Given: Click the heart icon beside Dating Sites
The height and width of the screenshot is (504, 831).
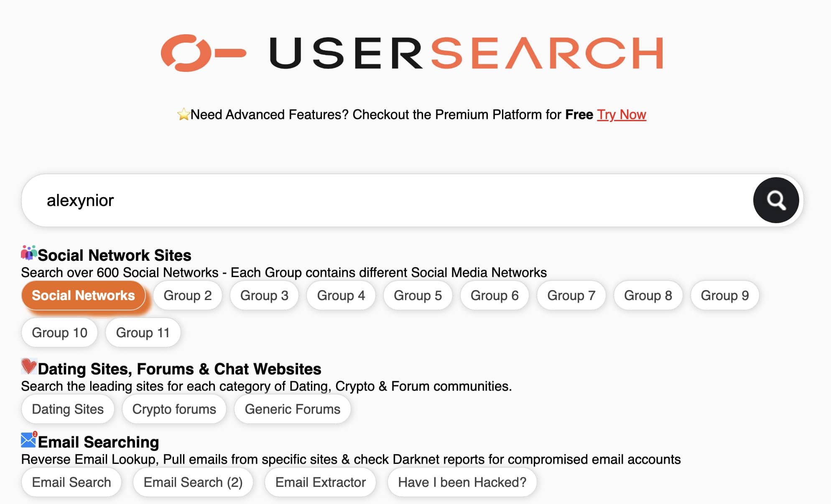Looking at the screenshot, I should pos(29,367).
